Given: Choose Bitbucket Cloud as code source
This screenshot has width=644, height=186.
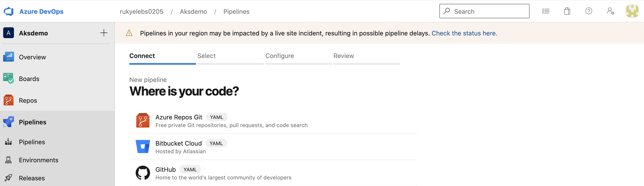Looking at the screenshot, I should click(x=273, y=147).
